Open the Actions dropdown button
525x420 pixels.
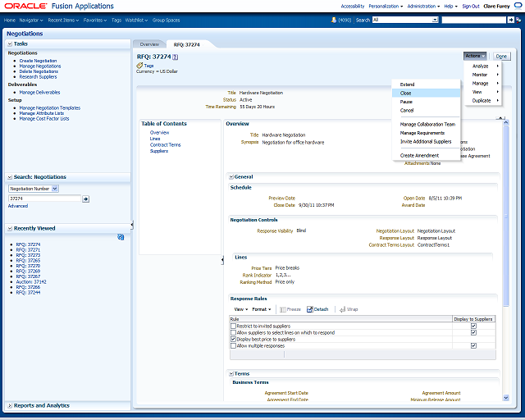[475, 56]
